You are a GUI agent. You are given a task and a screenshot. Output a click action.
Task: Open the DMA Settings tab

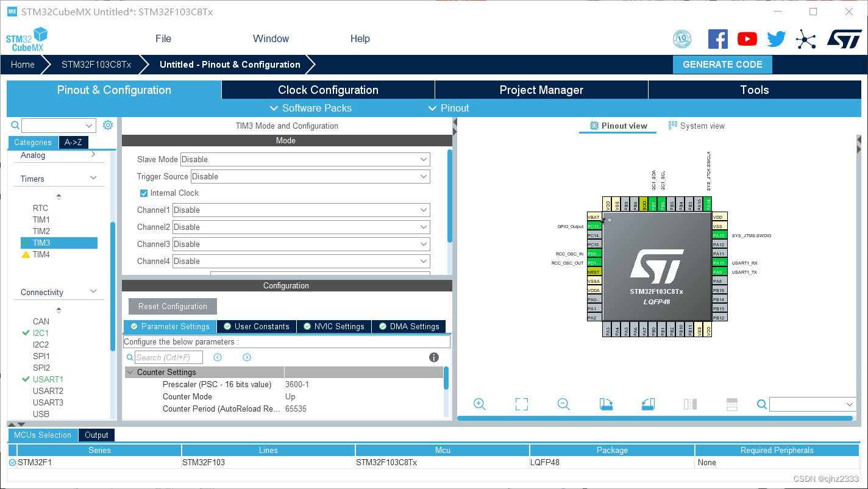click(x=408, y=326)
